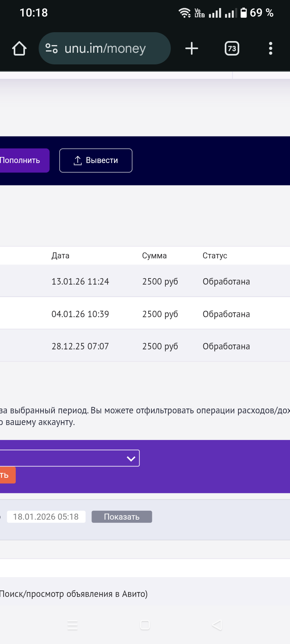Tap the battery icon in status bar
Image resolution: width=290 pixels, height=644 pixels.
point(243,13)
